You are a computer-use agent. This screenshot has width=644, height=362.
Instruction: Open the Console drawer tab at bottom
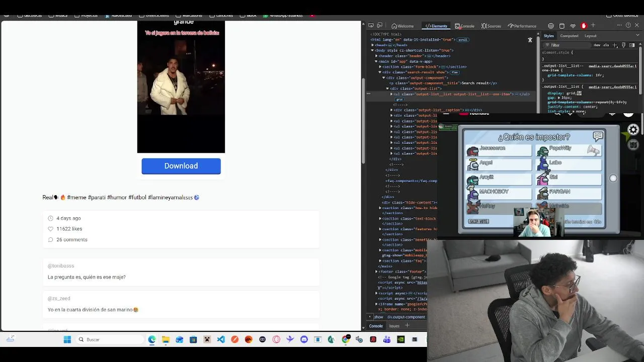pos(376,326)
